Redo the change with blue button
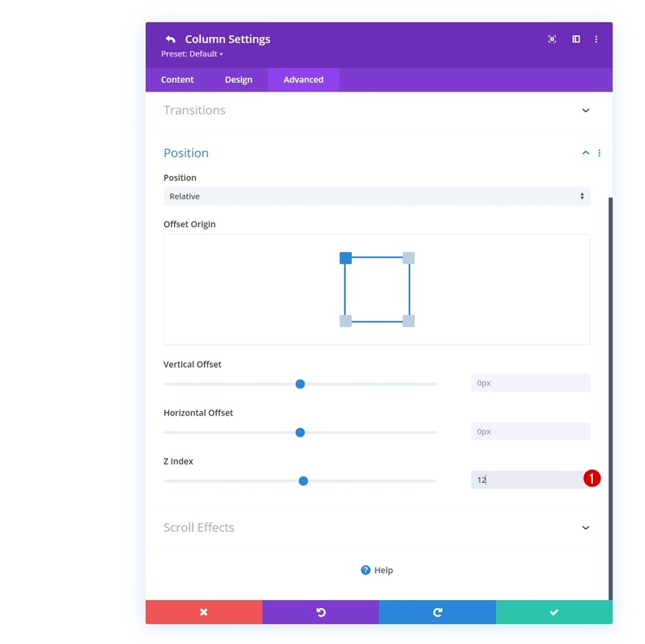The width and height of the screenshot is (645, 644). coord(438,612)
